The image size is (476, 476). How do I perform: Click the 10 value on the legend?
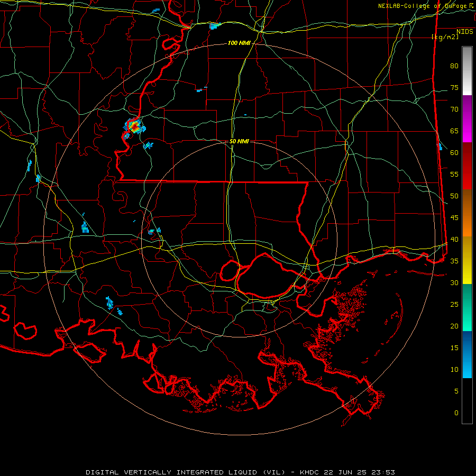[454, 370]
